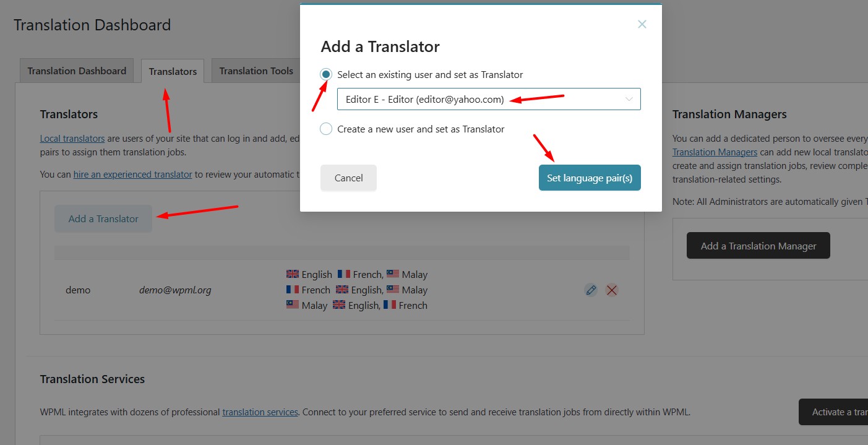
Task: Click the translation services link
Action: [x=260, y=412]
